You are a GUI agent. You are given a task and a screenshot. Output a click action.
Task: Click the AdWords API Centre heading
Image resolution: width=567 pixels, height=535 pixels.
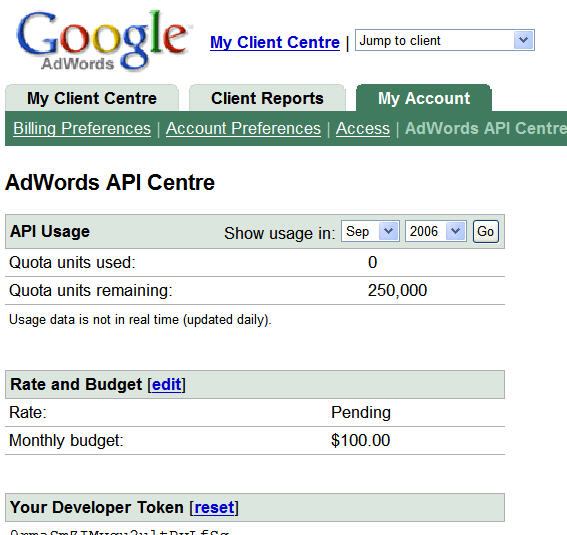point(110,182)
